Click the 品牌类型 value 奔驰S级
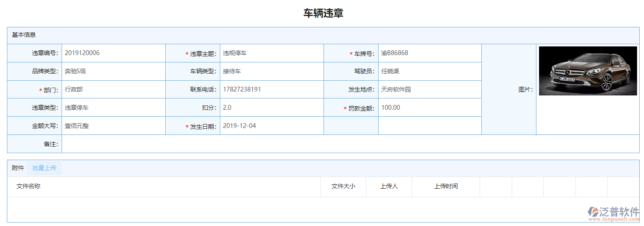The width and height of the screenshot is (644, 226). 75,71
